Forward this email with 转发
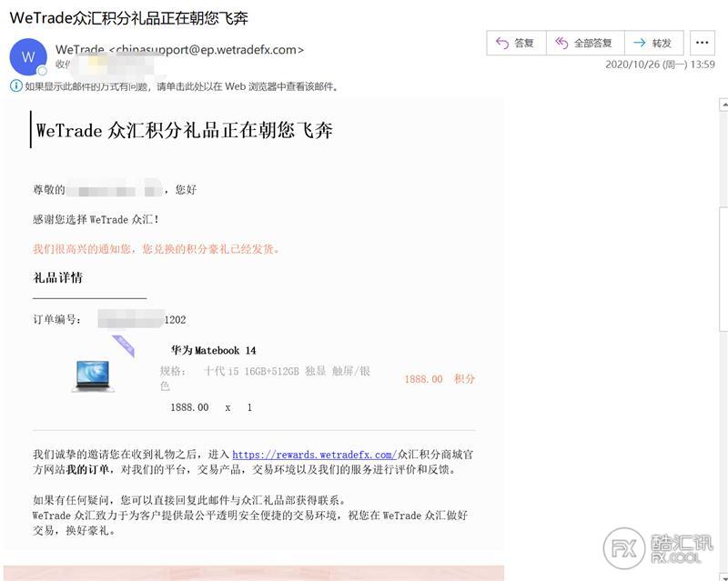Image resolution: width=728 pixels, height=581 pixels. 653,43
